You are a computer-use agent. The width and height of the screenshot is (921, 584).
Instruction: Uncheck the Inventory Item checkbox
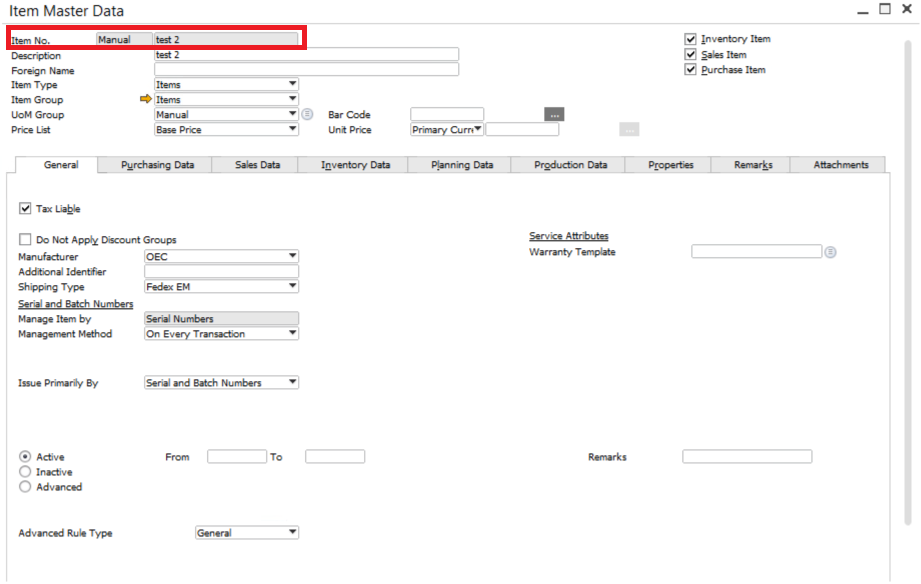[x=690, y=38]
